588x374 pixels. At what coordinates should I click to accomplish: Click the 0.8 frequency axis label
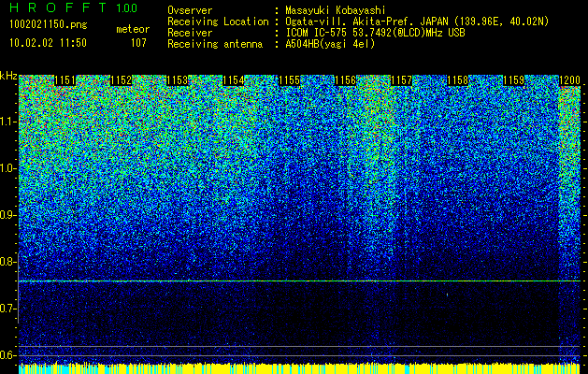coord(7,262)
